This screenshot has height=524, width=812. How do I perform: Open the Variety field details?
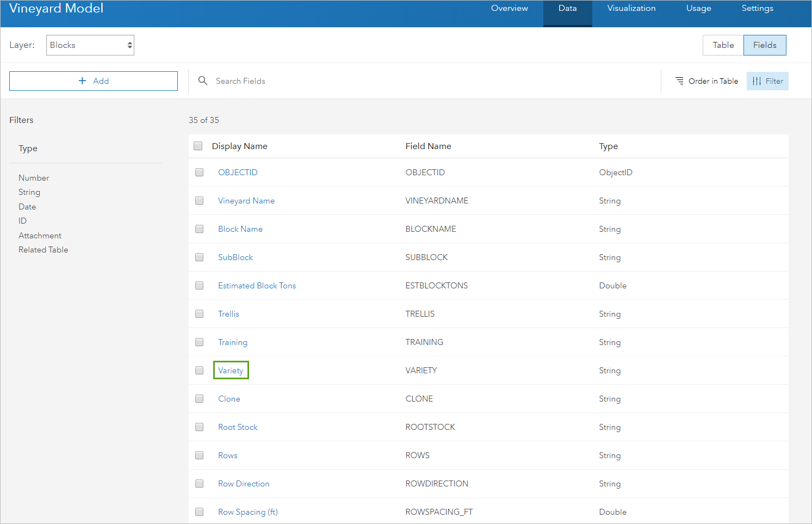click(x=231, y=370)
